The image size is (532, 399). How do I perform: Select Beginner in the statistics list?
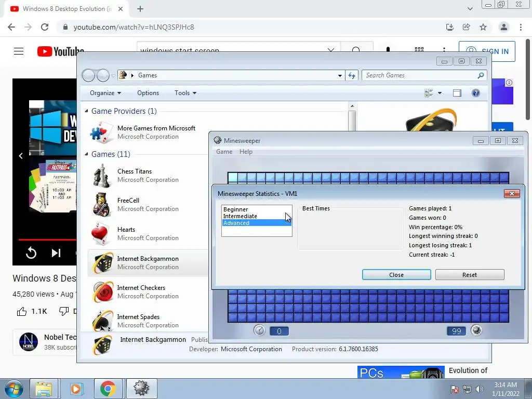tap(235, 209)
